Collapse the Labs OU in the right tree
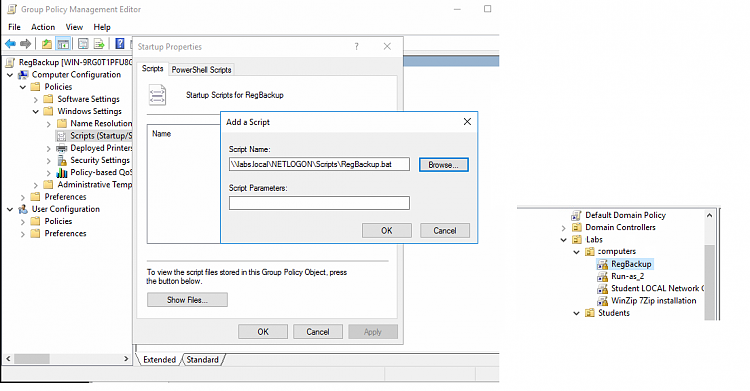Image resolution: width=750 pixels, height=391 pixels. tap(564, 240)
